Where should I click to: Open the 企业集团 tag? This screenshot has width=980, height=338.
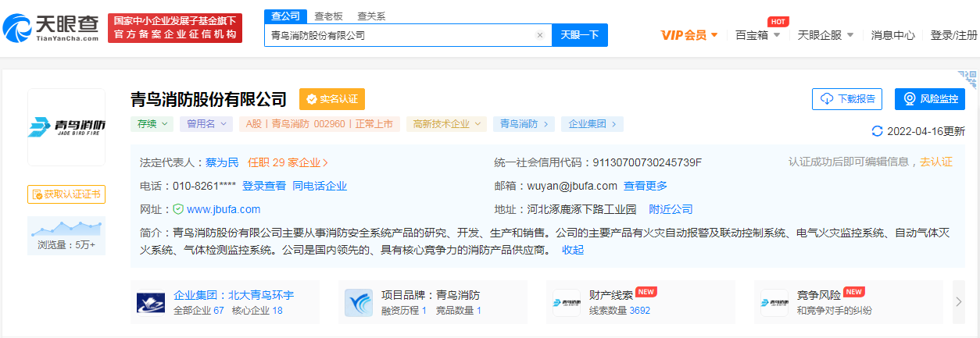click(592, 123)
